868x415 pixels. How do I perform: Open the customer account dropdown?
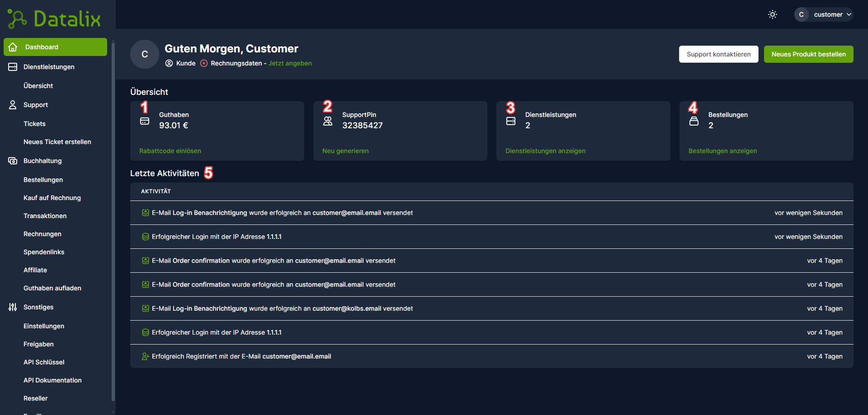[x=824, y=14]
